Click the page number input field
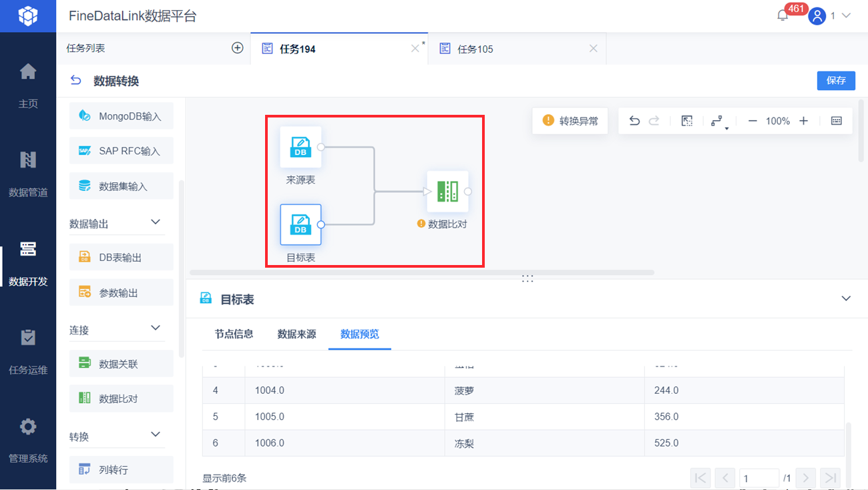 [759, 478]
